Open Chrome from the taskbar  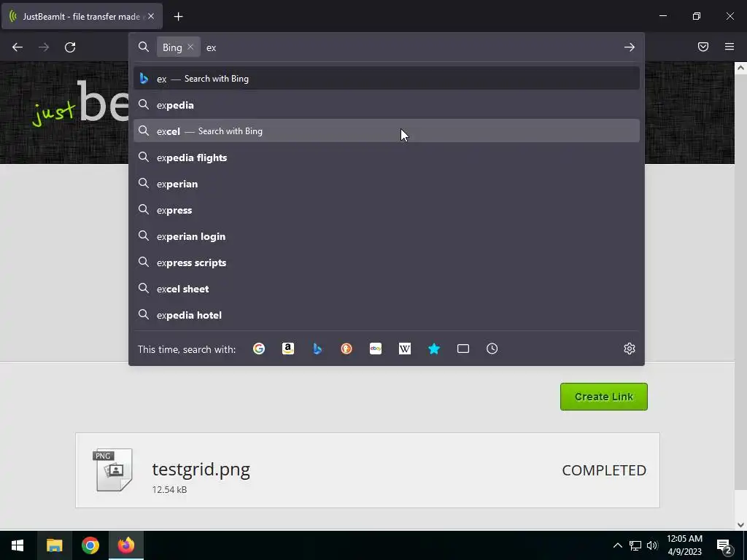(x=90, y=545)
